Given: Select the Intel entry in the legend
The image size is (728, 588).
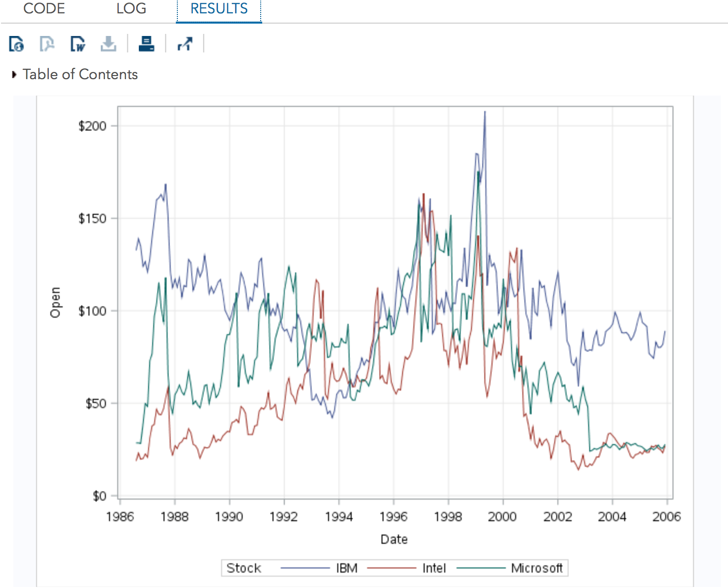Looking at the screenshot, I should [433, 568].
